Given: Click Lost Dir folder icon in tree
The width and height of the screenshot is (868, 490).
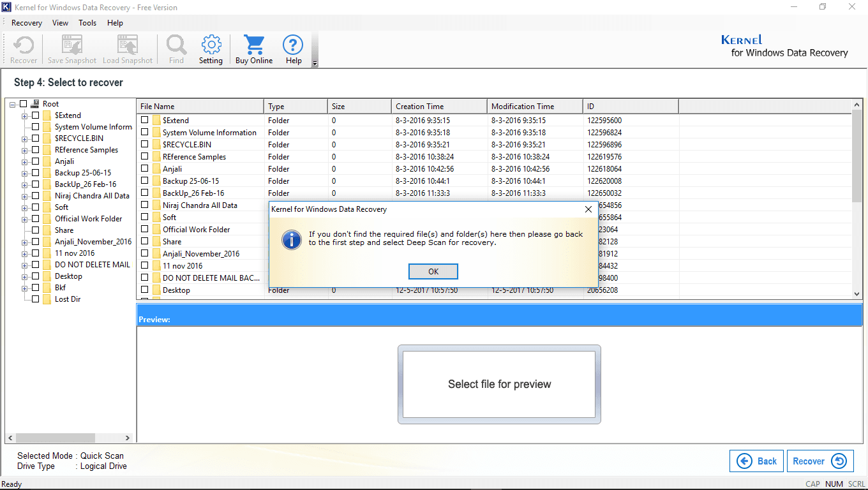Looking at the screenshot, I should (47, 299).
